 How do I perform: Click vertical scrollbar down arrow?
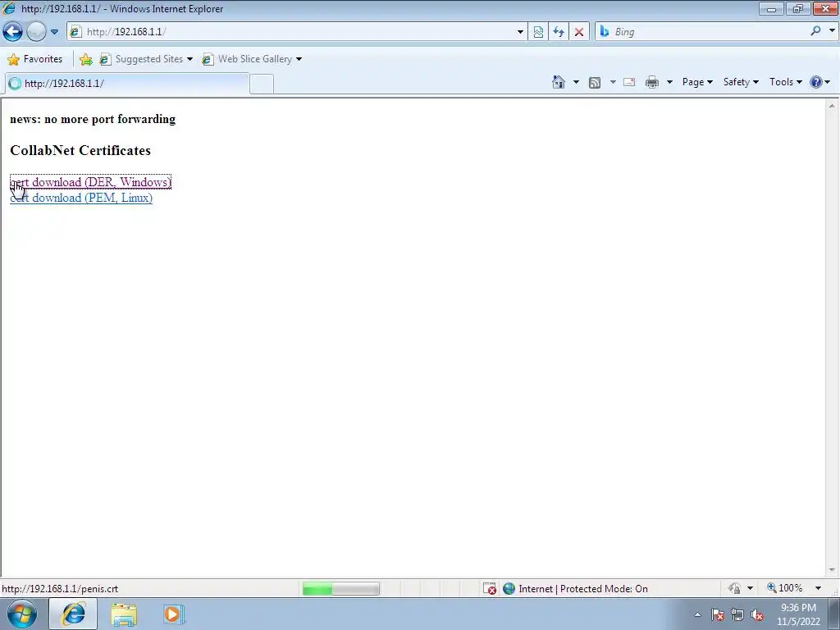point(832,570)
